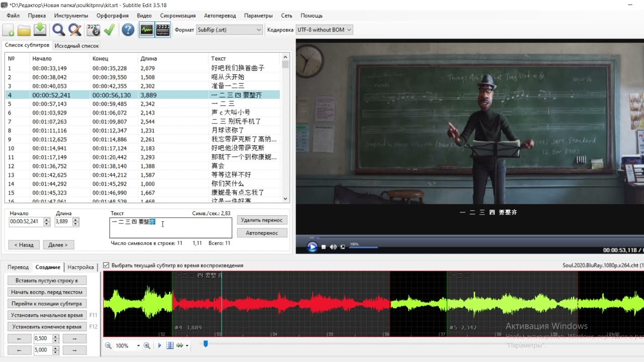Open Help via blue question mark icon
This screenshot has height=362, width=644.
(x=128, y=30)
